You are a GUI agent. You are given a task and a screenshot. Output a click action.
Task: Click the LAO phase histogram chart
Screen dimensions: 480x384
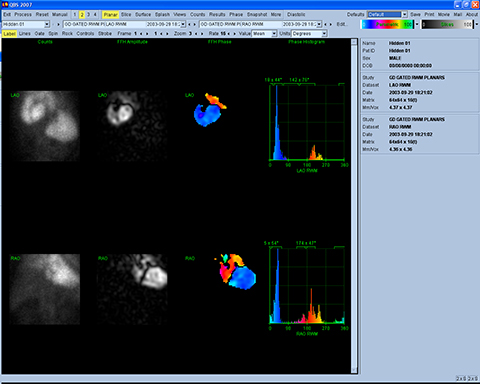[307, 123]
